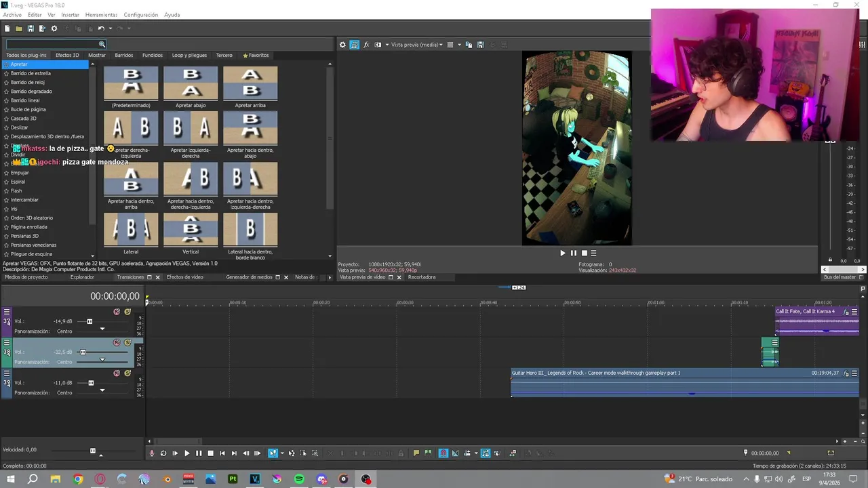Open Insertar menu
This screenshot has width=868, height=488.
[x=70, y=15]
